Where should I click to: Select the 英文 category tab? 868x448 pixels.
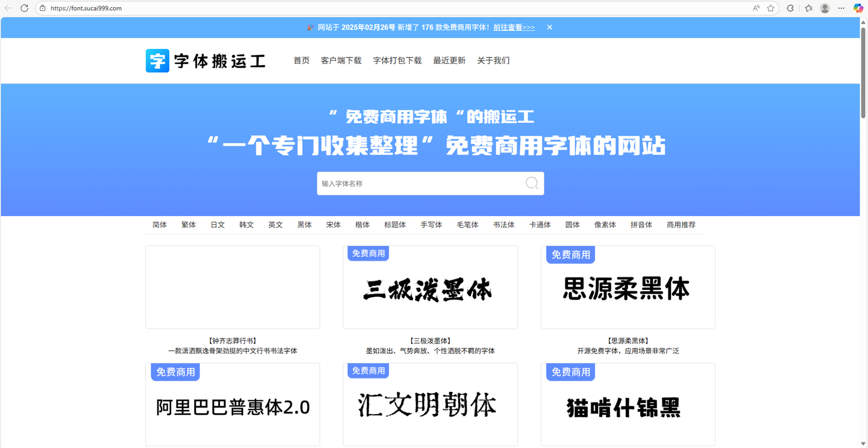pos(275,225)
